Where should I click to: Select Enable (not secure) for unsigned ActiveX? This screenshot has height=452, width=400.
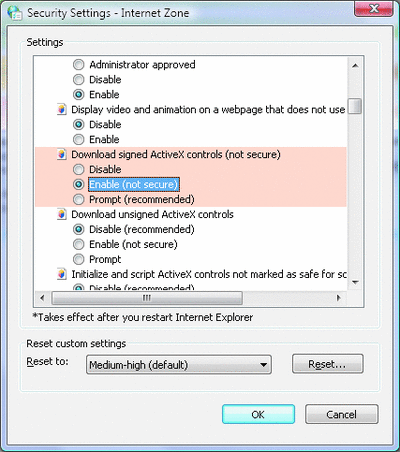tap(79, 244)
